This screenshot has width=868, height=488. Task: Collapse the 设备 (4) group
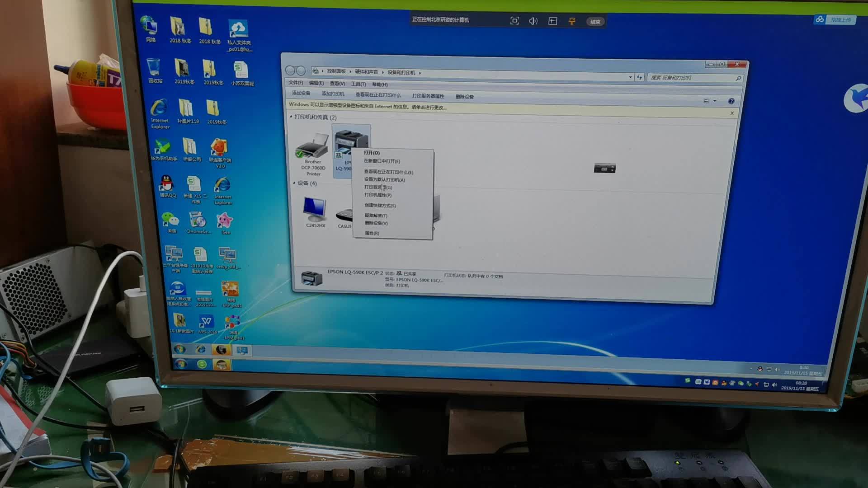[x=294, y=183]
